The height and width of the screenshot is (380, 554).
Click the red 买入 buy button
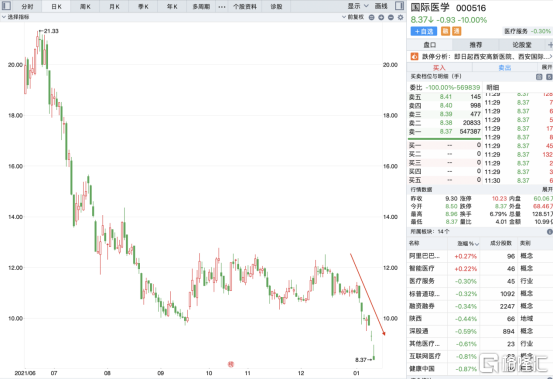click(439, 67)
